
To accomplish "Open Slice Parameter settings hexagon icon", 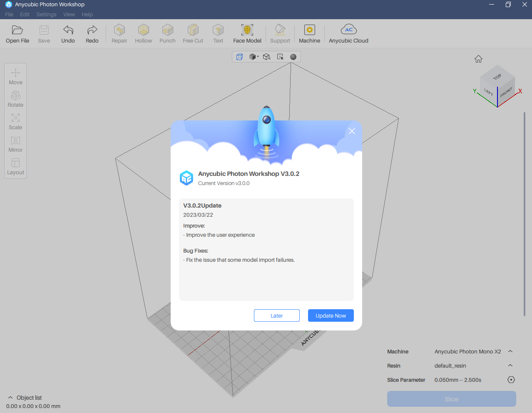I will pos(511,380).
